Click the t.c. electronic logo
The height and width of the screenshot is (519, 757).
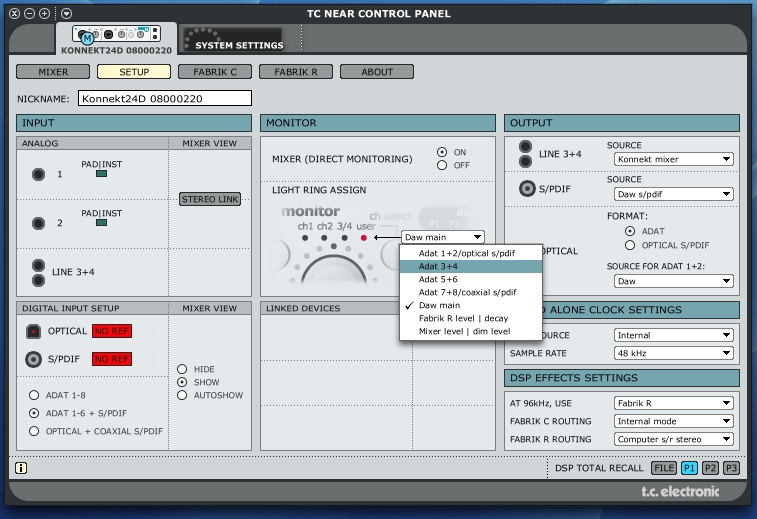coord(680,491)
